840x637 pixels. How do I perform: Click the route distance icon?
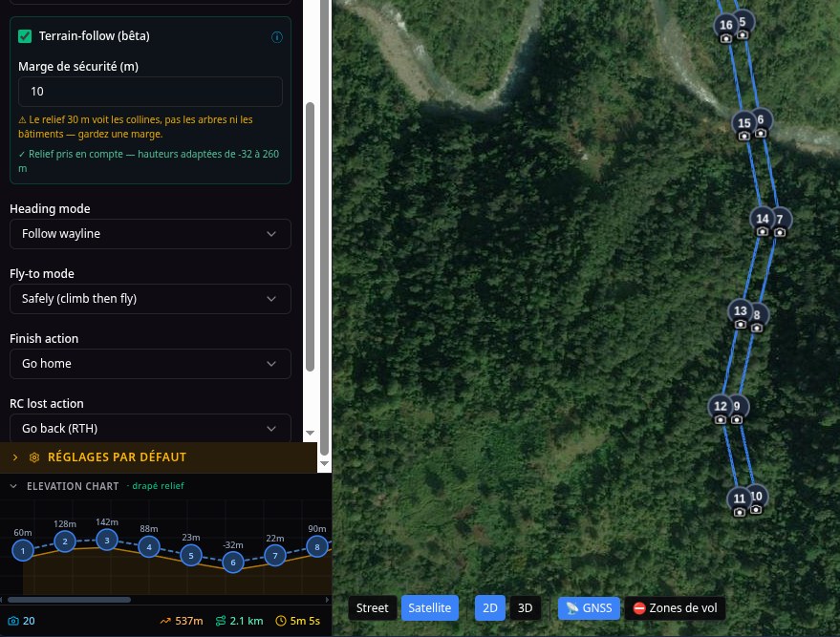221,621
